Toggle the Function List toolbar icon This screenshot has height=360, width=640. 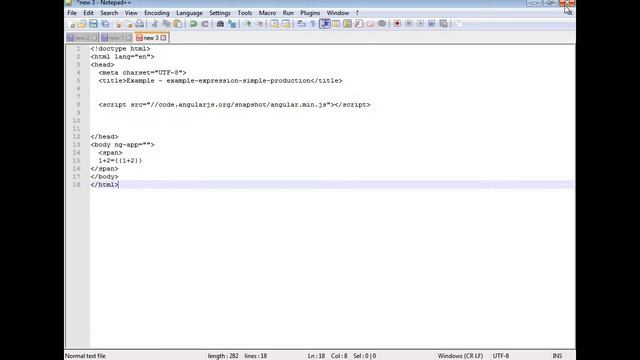359,24
